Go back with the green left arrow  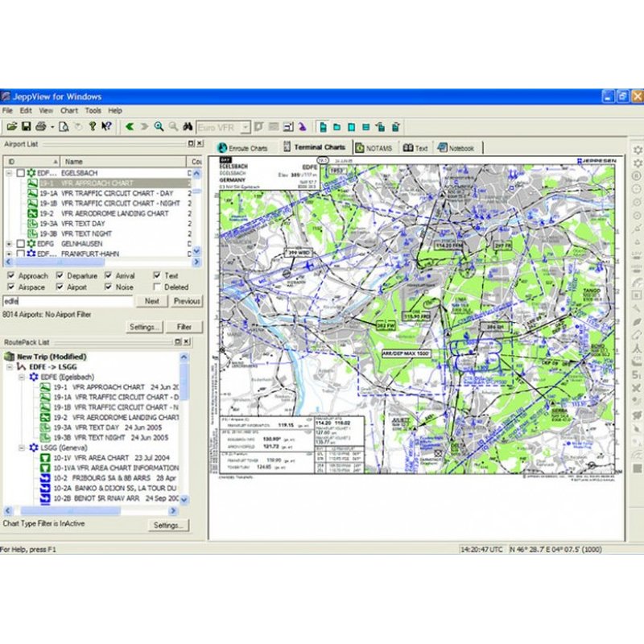(130, 126)
